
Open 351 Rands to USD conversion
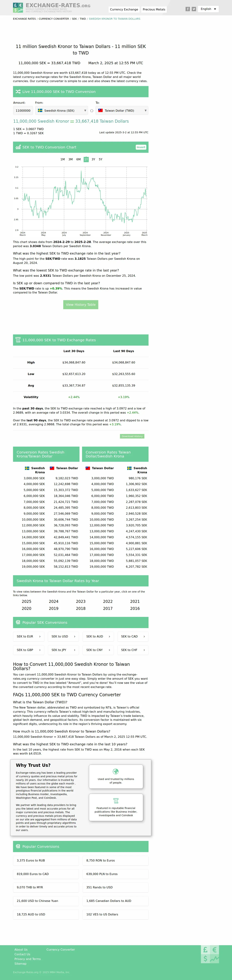(115, 887)
